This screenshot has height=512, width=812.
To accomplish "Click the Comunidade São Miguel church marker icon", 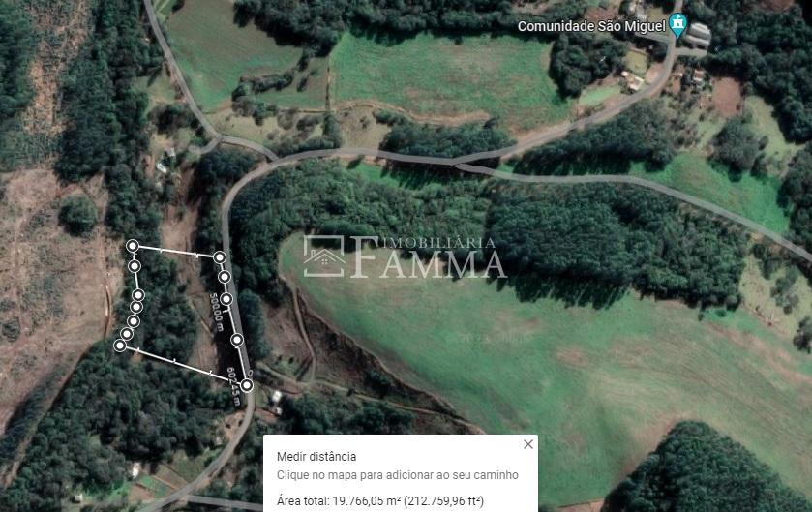I will point(677,25).
